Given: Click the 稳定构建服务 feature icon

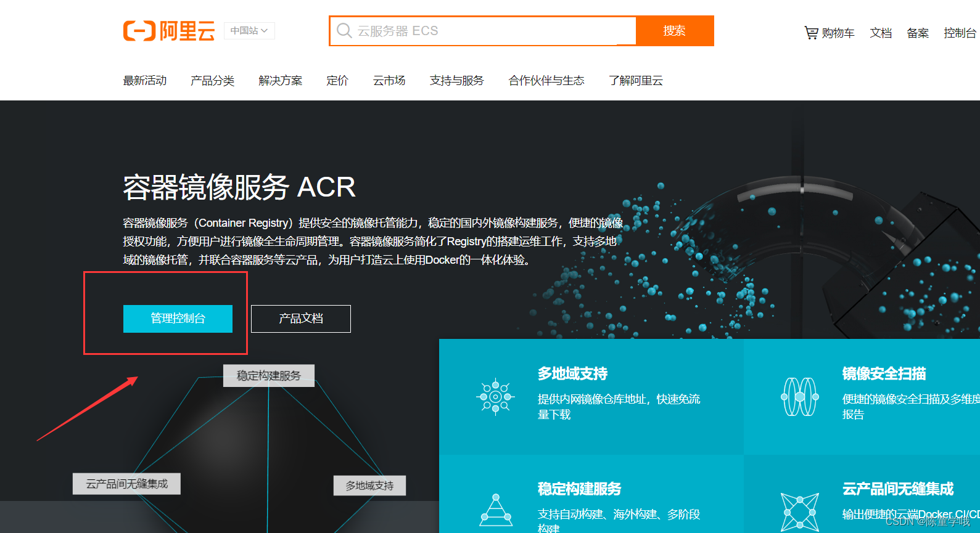Looking at the screenshot, I should (496, 510).
